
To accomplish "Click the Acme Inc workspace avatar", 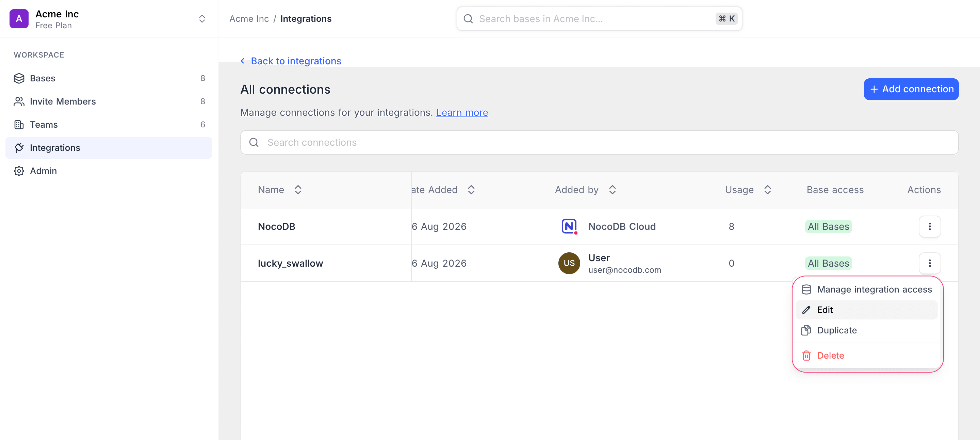I will coord(19,19).
